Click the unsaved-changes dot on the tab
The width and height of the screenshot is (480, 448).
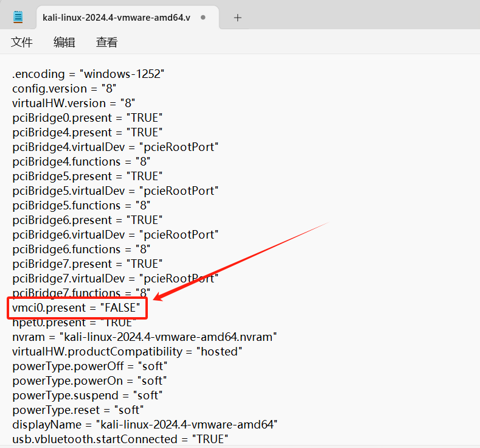coord(203,18)
